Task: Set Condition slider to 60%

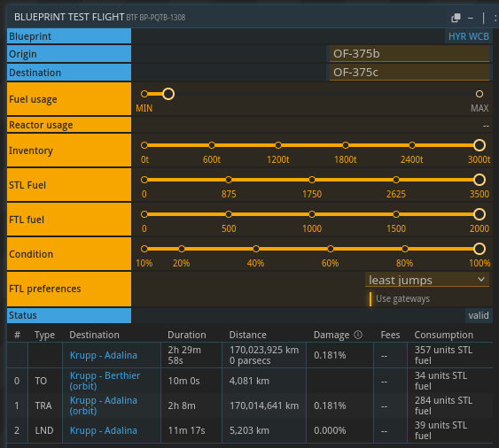Action: coord(331,249)
